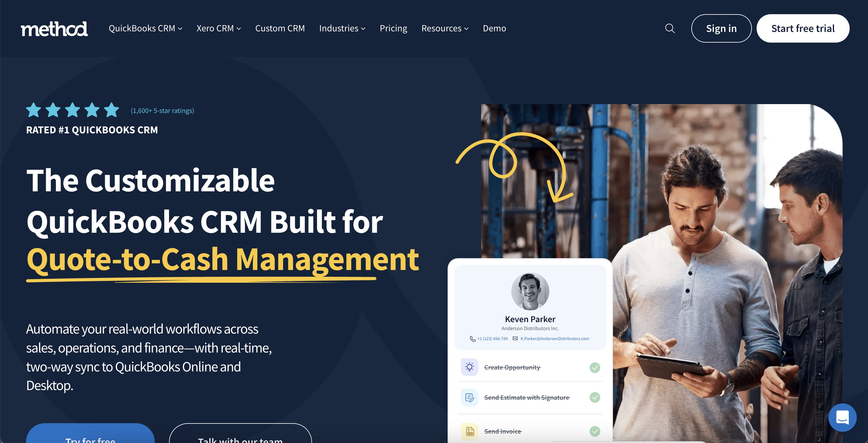Viewport: 868px width, 443px height.
Task: Open the chat widget bubble
Action: click(842, 417)
